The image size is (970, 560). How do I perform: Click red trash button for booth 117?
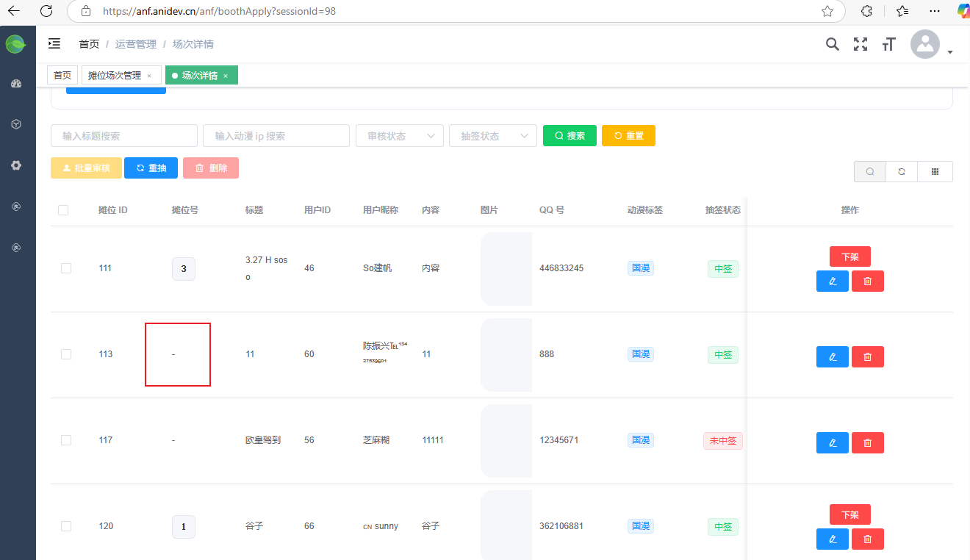click(867, 442)
